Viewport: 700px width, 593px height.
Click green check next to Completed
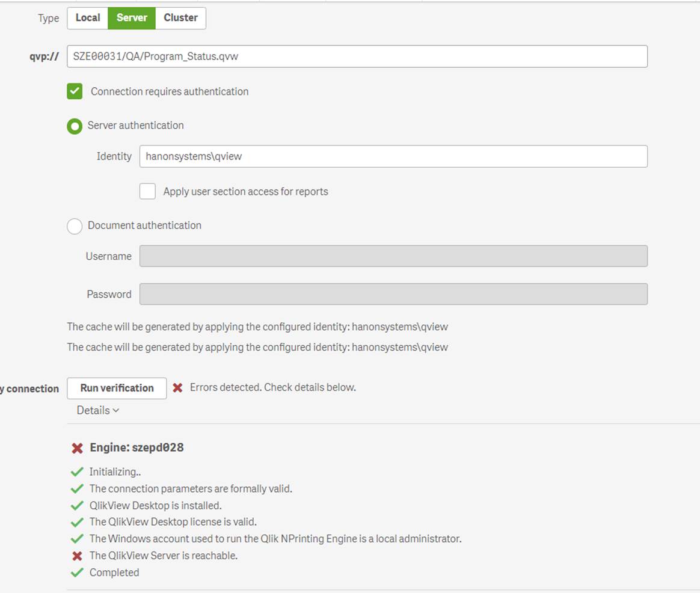[76, 573]
